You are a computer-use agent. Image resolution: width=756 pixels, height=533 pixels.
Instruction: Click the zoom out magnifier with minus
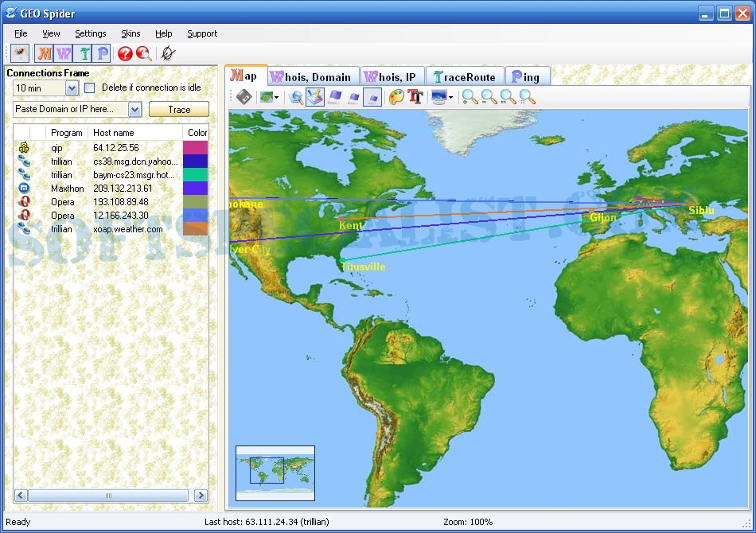tap(489, 97)
